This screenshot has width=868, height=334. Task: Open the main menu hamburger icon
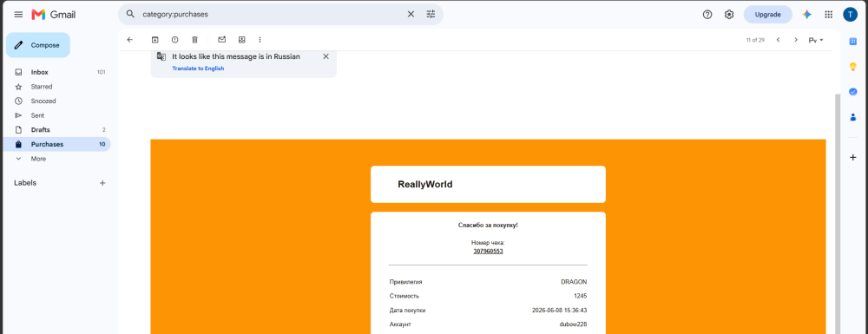[x=18, y=15]
